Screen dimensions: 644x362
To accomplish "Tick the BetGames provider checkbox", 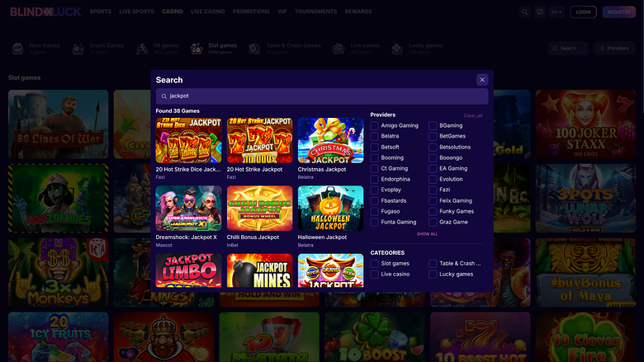I will tap(433, 136).
